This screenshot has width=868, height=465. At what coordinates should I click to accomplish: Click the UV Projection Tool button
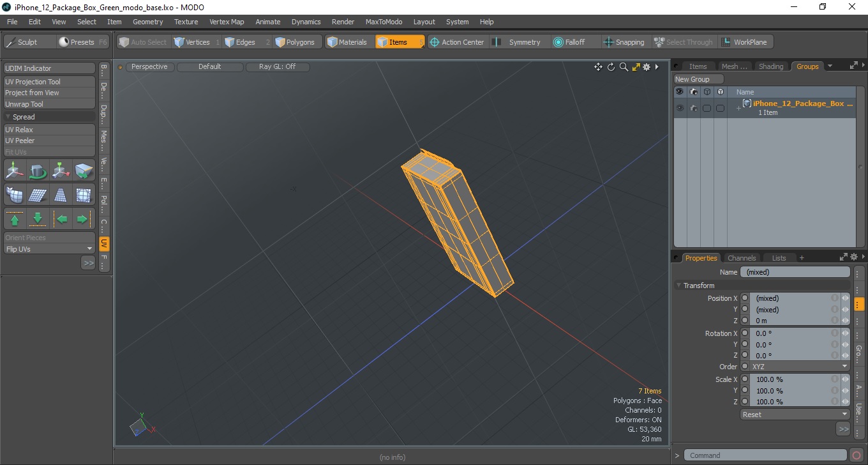(49, 82)
